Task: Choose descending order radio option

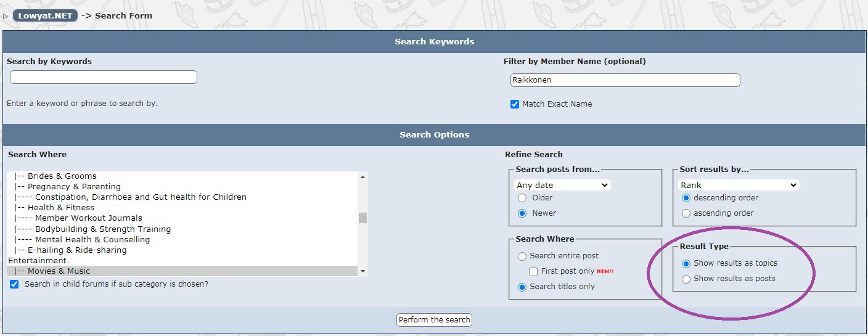Action: coord(686,198)
